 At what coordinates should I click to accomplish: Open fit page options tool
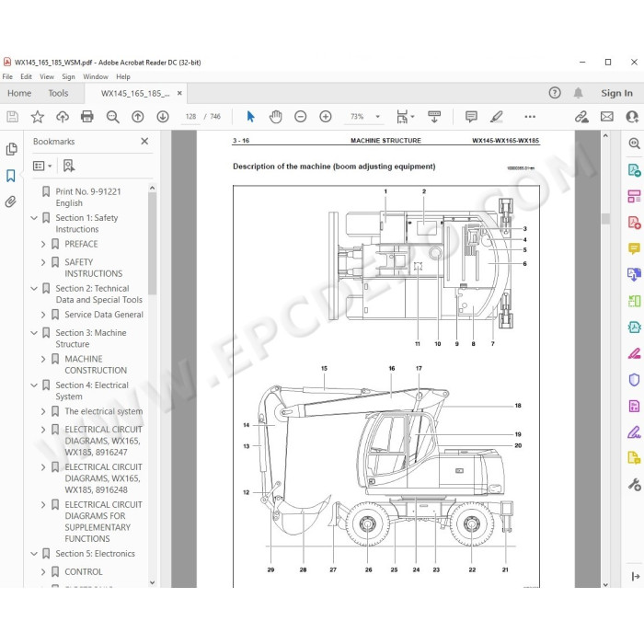405,117
